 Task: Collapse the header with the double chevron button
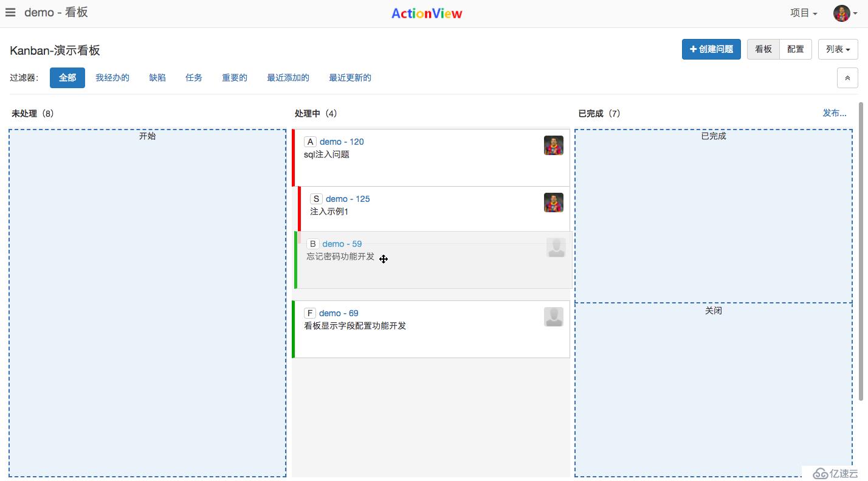[847, 78]
